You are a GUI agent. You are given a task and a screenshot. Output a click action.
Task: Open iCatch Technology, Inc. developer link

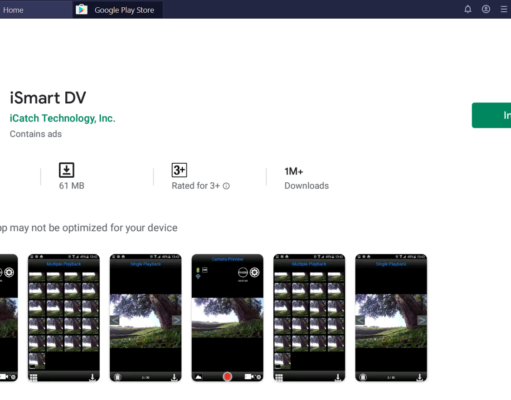[x=62, y=118]
